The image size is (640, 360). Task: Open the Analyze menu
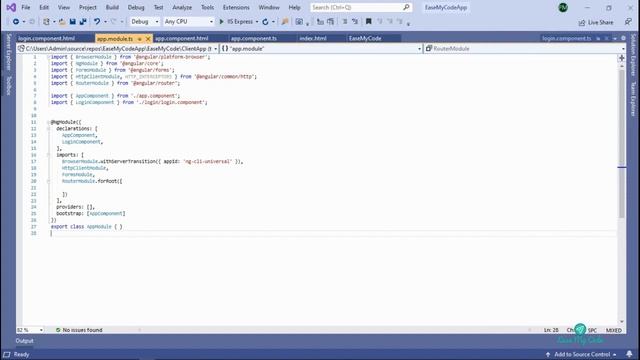click(x=182, y=7)
